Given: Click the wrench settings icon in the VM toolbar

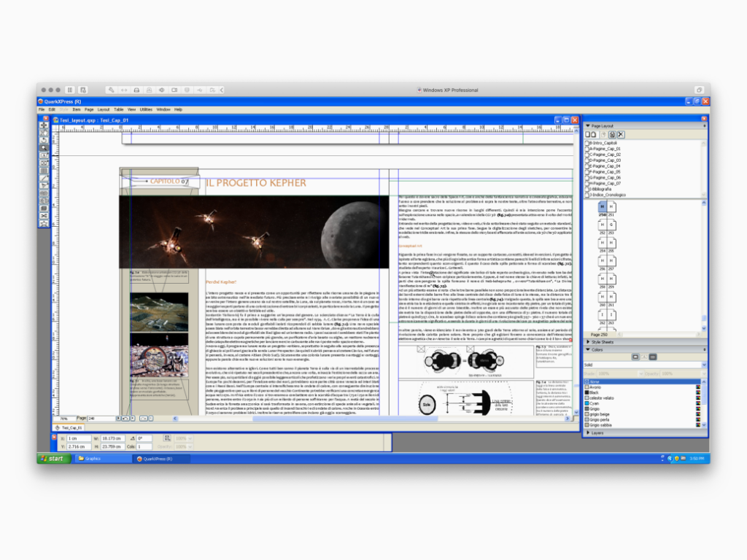Looking at the screenshot, I should tap(111, 90).
